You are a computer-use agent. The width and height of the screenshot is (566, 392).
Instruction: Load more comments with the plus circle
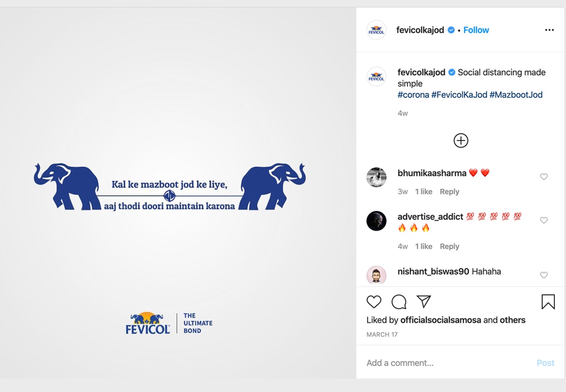pyautogui.click(x=461, y=141)
